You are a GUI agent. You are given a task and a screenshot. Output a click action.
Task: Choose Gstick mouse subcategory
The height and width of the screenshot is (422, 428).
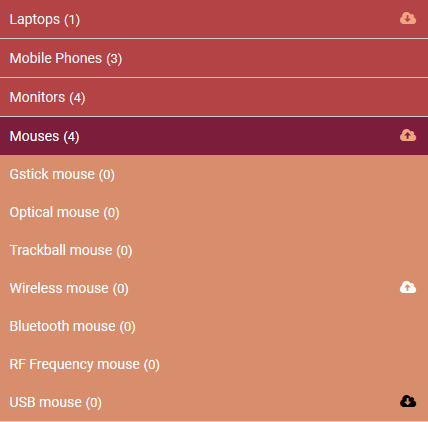click(x=214, y=174)
